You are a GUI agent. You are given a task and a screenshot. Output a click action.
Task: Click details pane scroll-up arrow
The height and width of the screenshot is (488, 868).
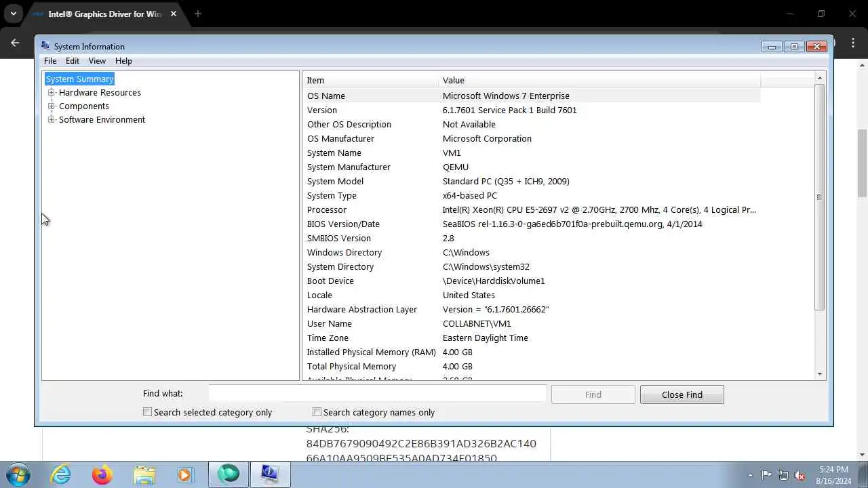[x=819, y=77]
